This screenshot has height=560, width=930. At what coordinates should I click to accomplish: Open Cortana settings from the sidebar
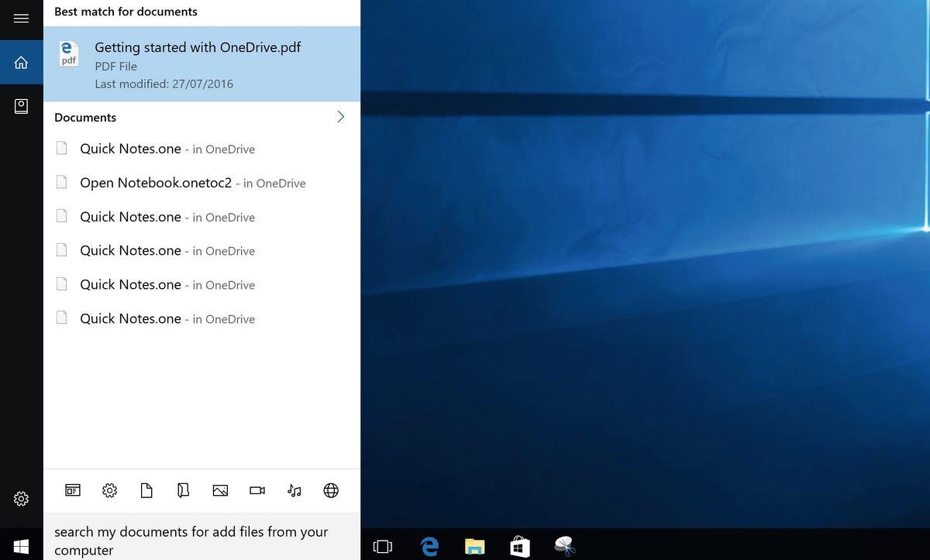coord(21,499)
